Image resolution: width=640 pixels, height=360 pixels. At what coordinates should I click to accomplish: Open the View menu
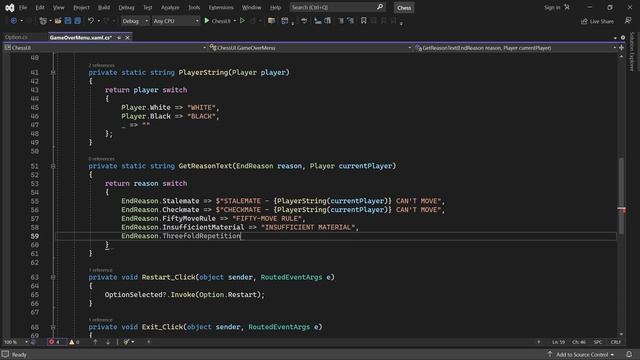(x=58, y=7)
